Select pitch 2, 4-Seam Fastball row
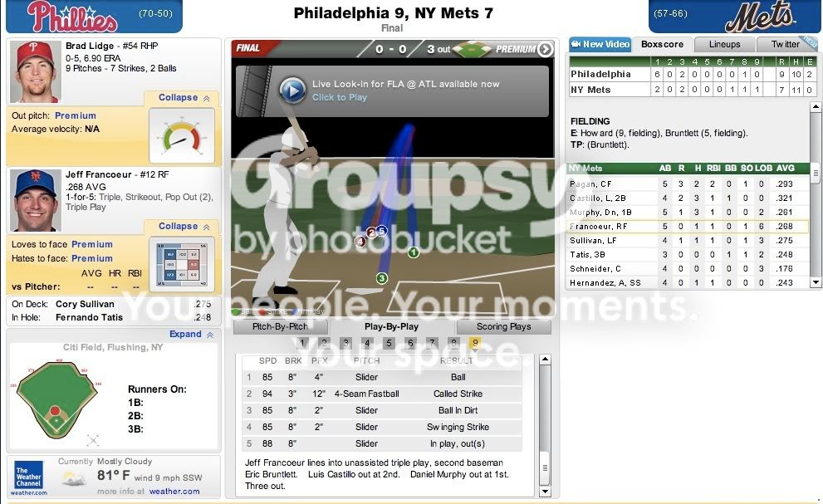Viewport: 823px width, 504px height. (x=382, y=394)
